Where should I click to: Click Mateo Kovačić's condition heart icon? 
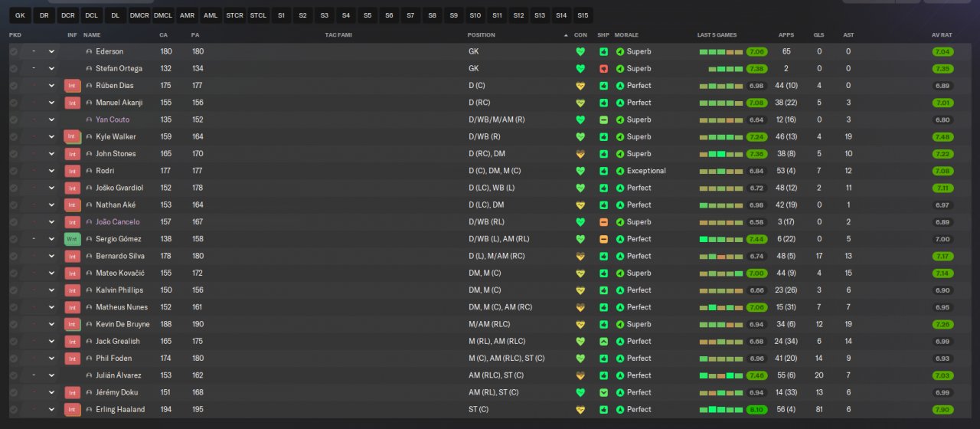tap(580, 273)
